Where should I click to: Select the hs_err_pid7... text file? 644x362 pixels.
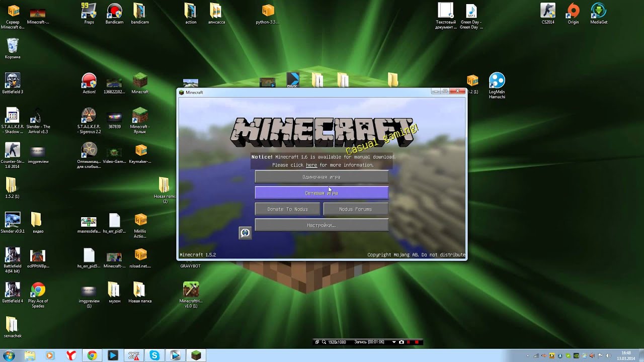(115, 223)
